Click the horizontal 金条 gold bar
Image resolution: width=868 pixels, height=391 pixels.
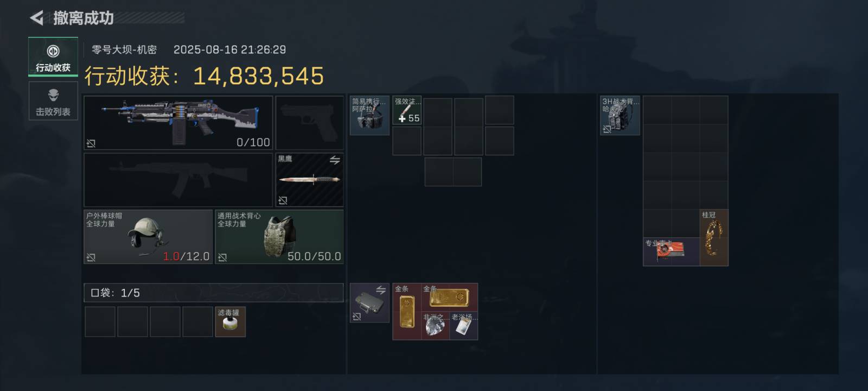(x=450, y=298)
